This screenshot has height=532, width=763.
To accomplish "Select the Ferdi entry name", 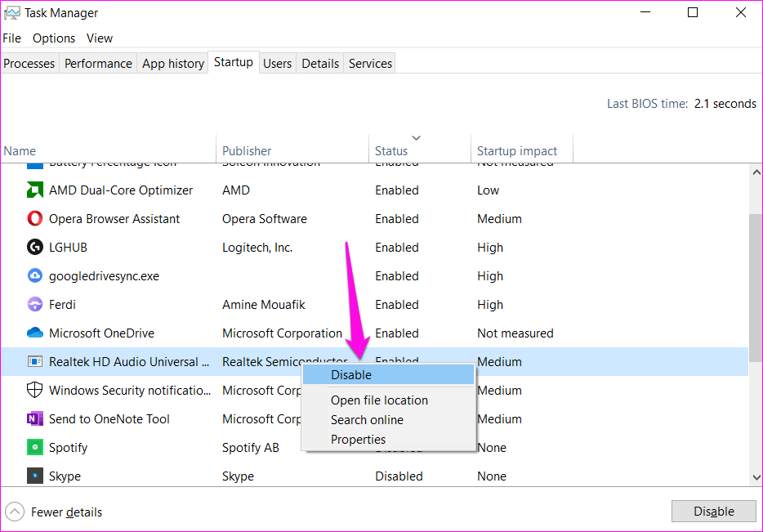I will pos(62,305).
